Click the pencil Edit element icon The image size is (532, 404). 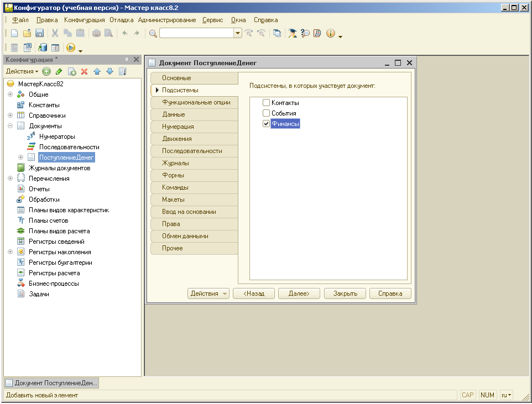point(59,71)
